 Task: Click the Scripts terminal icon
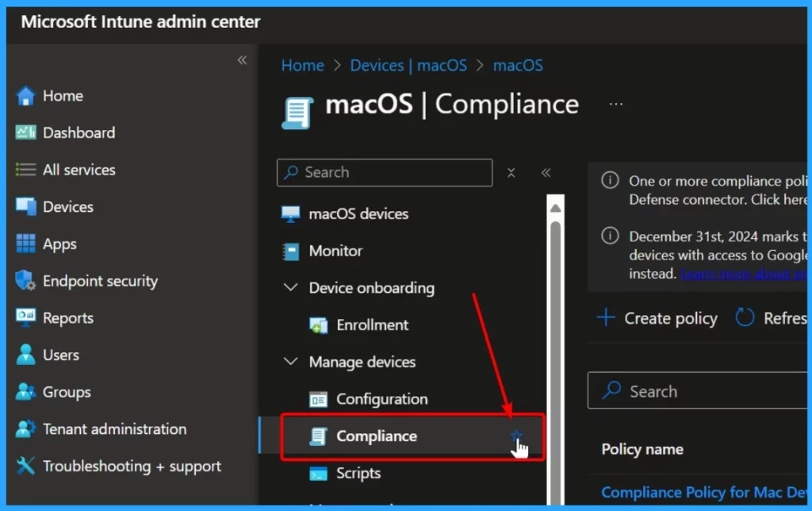(318, 474)
